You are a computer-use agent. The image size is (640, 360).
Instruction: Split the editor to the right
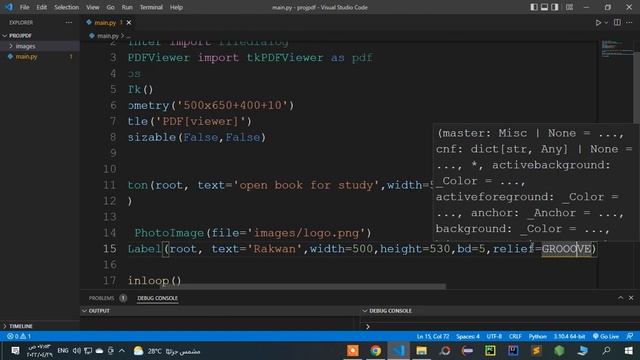pos(617,22)
